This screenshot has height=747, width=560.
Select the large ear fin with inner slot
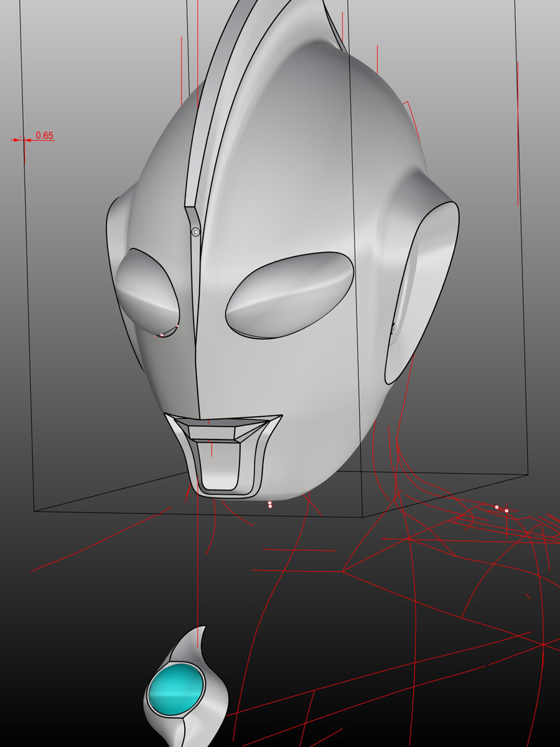click(x=421, y=293)
